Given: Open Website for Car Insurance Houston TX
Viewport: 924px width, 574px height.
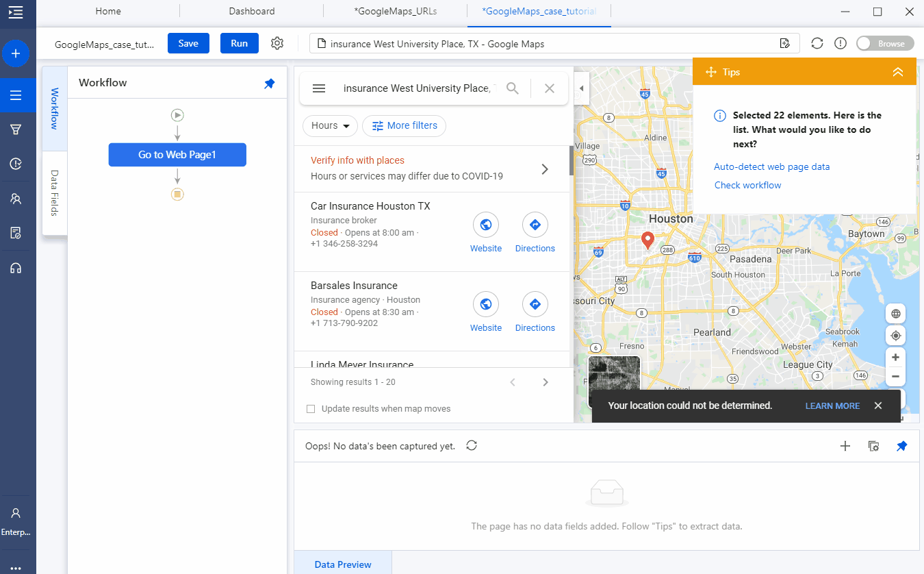Looking at the screenshot, I should [486, 233].
